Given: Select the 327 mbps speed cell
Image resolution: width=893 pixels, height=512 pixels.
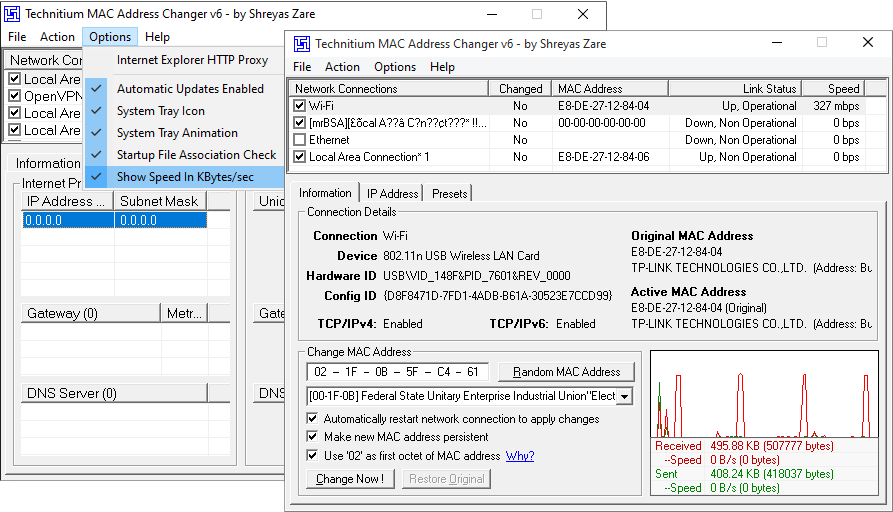Looking at the screenshot, I should pyautogui.click(x=836, y=106).
